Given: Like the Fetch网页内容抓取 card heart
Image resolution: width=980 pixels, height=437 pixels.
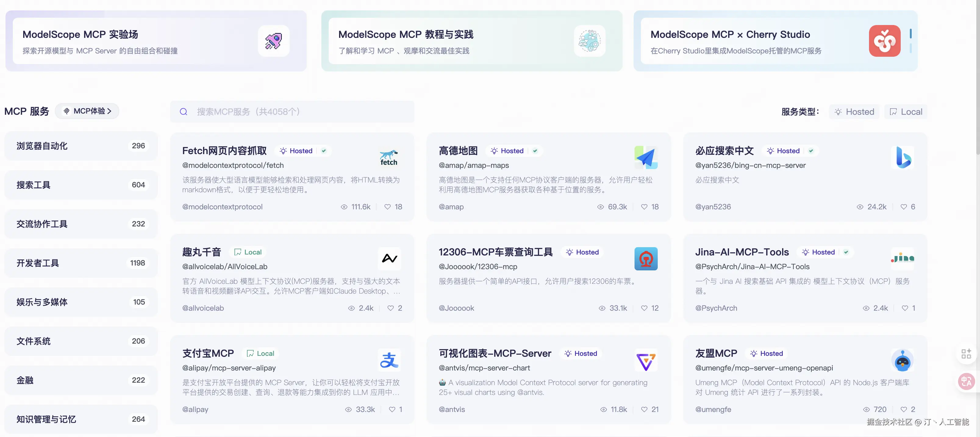Looking at the screenshot, I should pyautogui.click(x=387, y=207).
